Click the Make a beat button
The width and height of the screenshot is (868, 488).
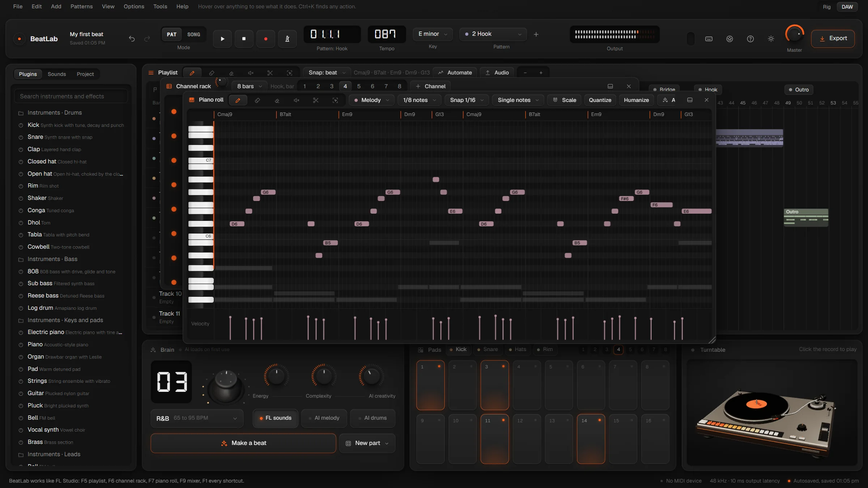click(243, 443)
